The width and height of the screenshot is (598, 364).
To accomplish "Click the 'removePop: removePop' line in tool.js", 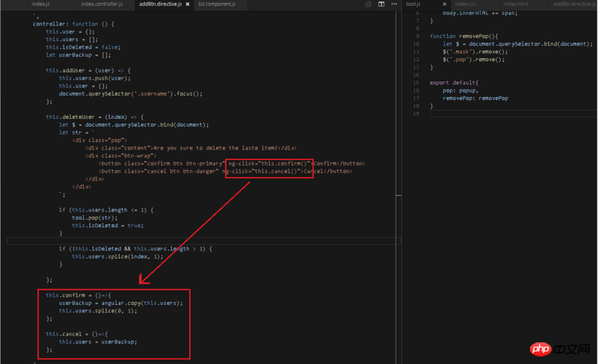I will [475, 99].
